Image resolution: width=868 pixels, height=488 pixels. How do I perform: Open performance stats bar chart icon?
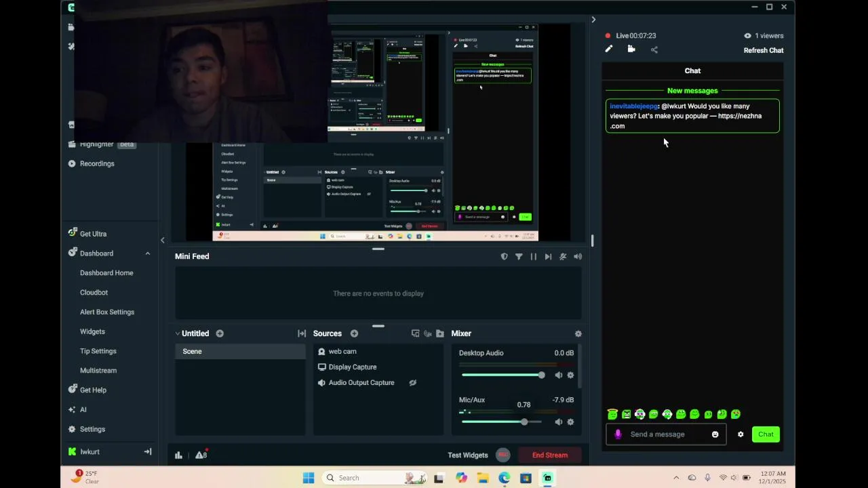[178, 455]
